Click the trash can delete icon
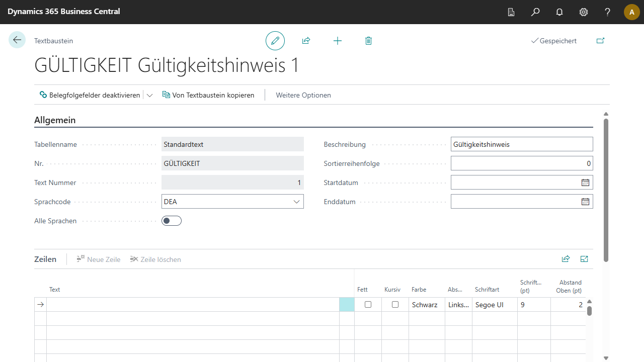The width and height of the screenshot is (644, 362). point(368,41)
